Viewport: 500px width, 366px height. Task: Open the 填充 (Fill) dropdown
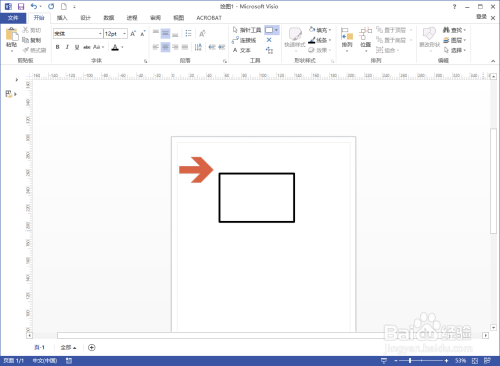point(320,30)
